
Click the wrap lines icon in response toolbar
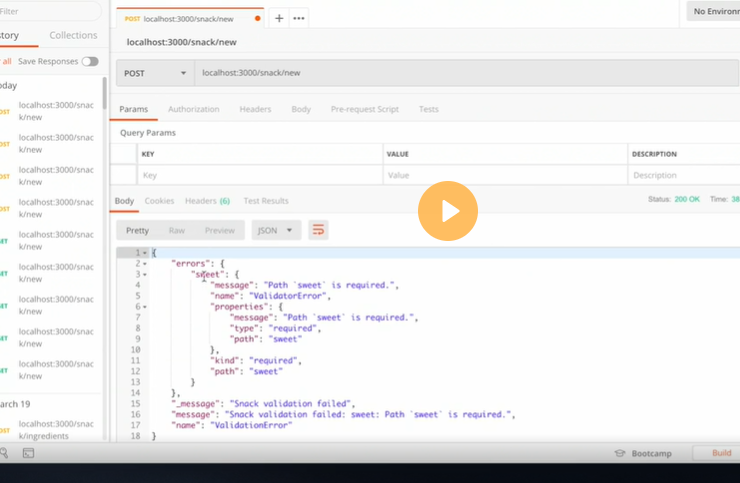318,230
